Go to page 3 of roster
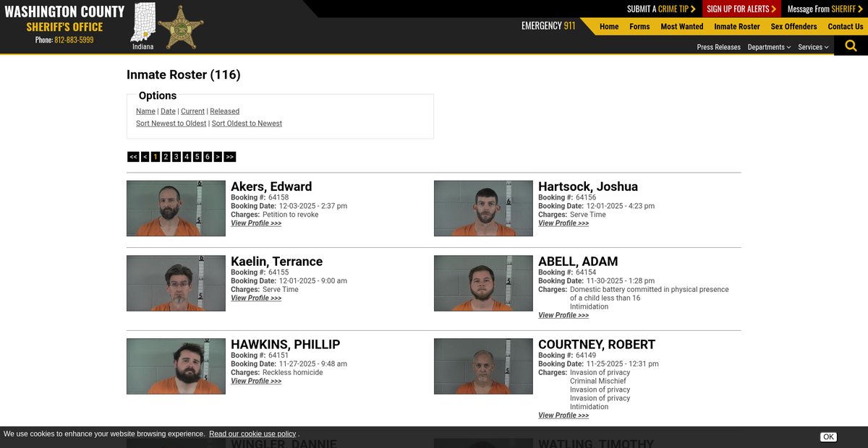 pos(176,157)
